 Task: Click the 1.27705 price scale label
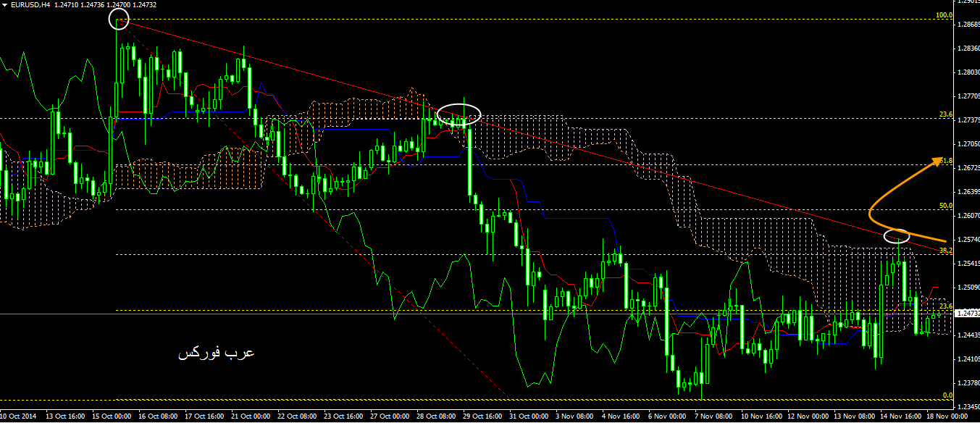968,96
